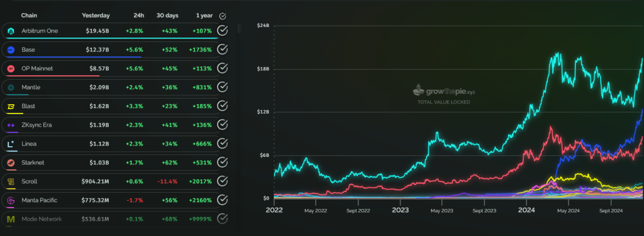The height and width of the screenshot is (236, 644).
Task: Click the Mantle chain logo icon
Action: tap(11, 88)
